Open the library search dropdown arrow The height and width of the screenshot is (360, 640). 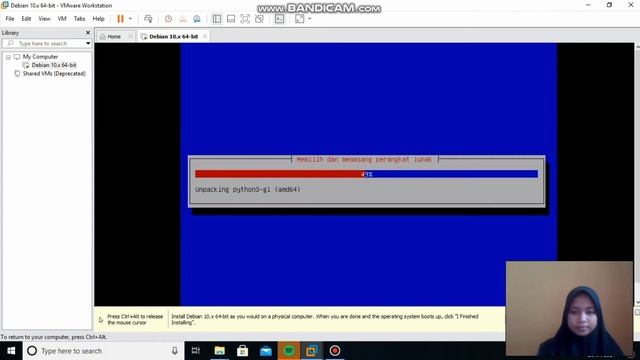coord(88,43)
